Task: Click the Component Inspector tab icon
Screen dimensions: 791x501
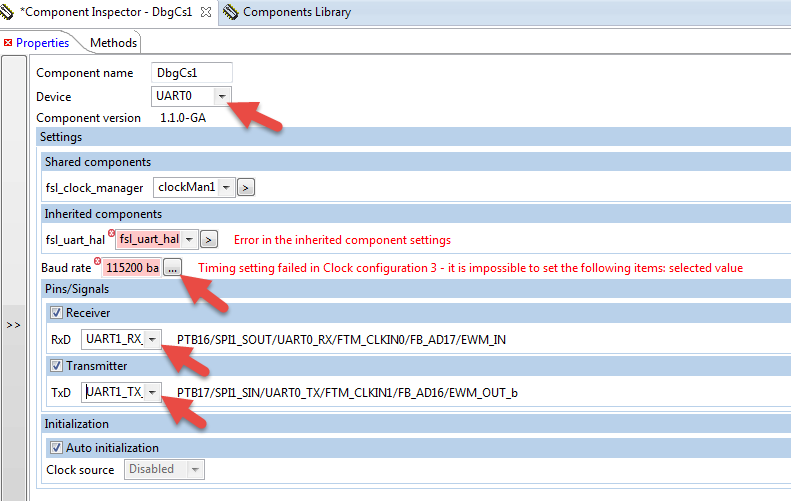Action: pos(7,12)
